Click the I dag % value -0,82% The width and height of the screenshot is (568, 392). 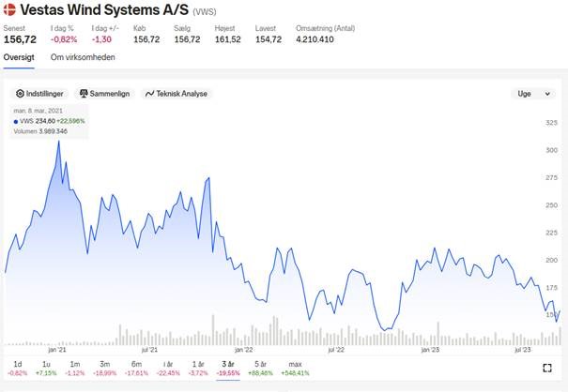tap(64, 39)
